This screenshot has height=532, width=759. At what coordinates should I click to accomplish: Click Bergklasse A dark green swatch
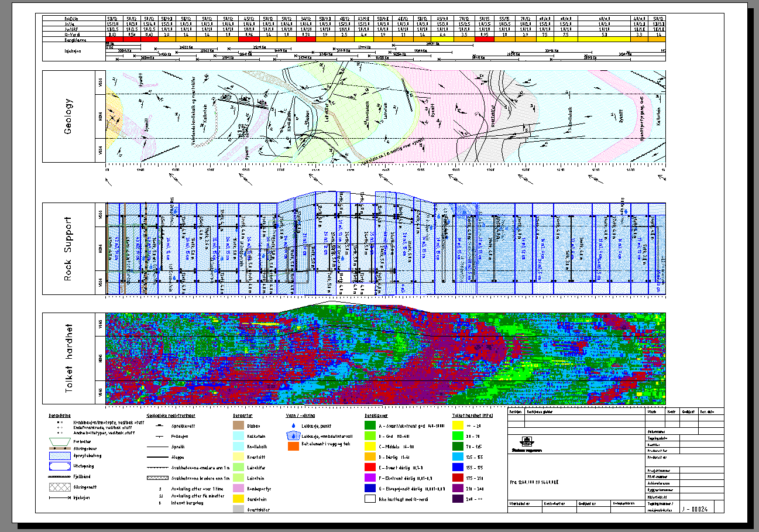click(370, 425)
